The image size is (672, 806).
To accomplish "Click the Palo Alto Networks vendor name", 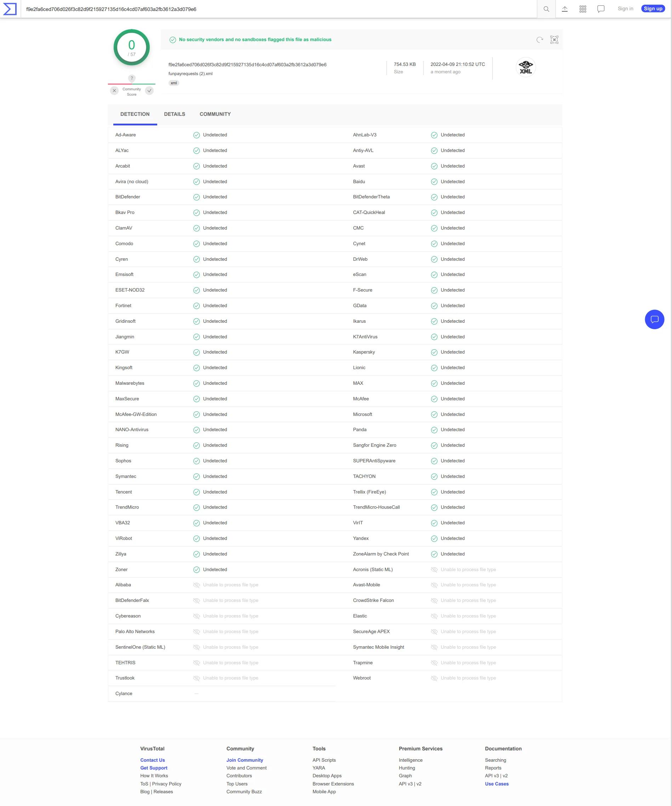I will tap(135, 632).
